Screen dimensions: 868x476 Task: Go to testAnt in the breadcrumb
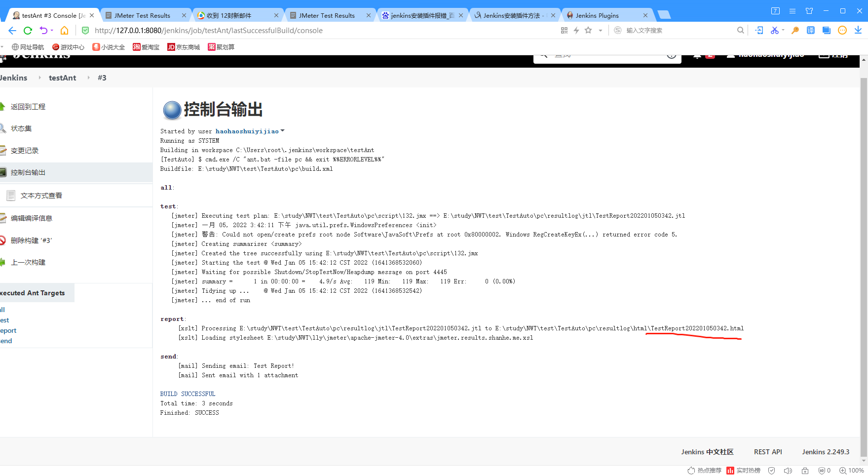tap(63, 78)
